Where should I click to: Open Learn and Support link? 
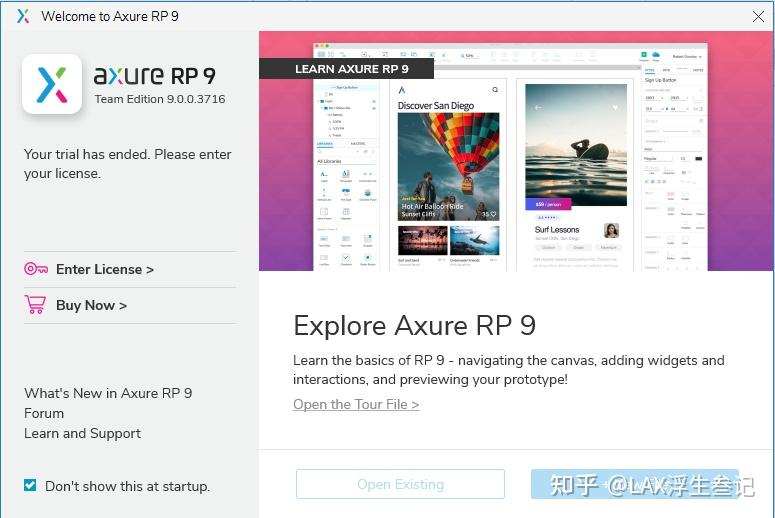[x=83, y=433]
